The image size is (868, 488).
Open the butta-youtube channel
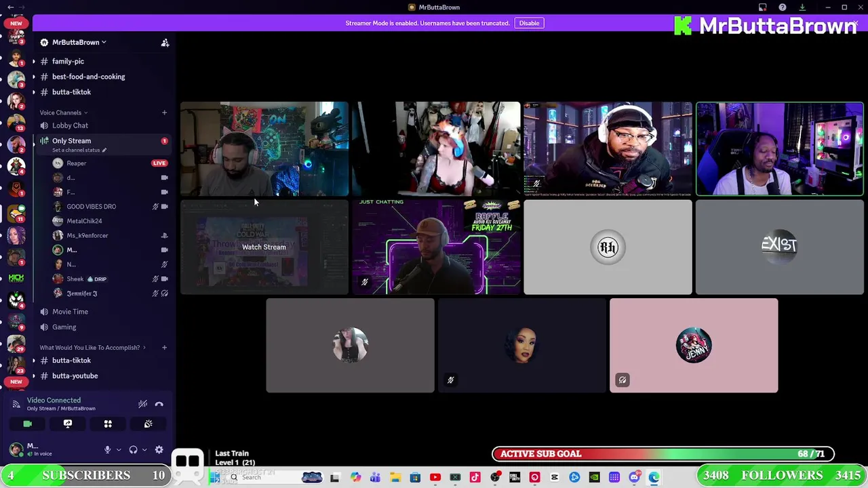(x=75, y=376)
